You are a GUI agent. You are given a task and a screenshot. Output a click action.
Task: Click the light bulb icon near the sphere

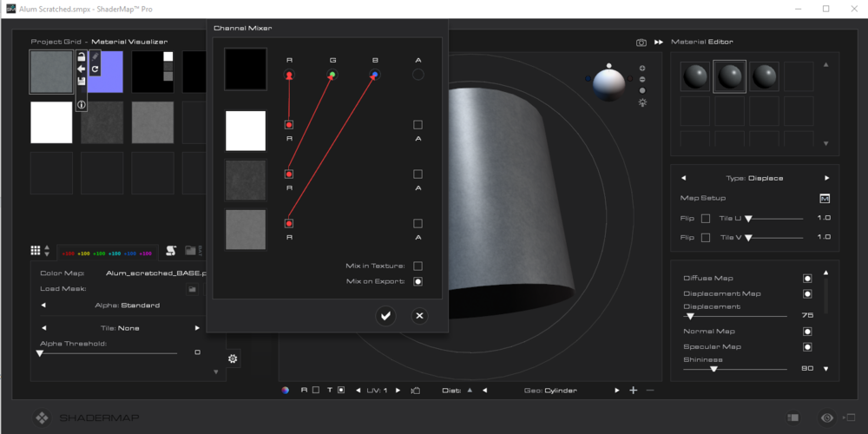tap(642, 102)
